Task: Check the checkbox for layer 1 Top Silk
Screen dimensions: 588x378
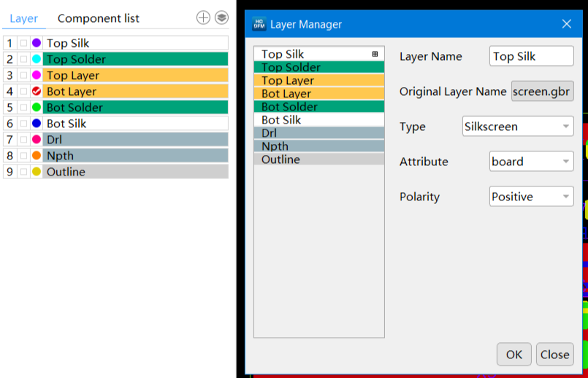Action: pyautogui.click(x=23, y=43)
